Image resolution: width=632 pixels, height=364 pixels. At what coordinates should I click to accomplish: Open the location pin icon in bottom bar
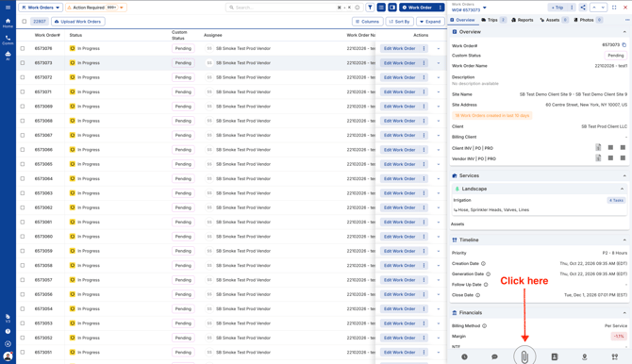(x=585, y=356)
